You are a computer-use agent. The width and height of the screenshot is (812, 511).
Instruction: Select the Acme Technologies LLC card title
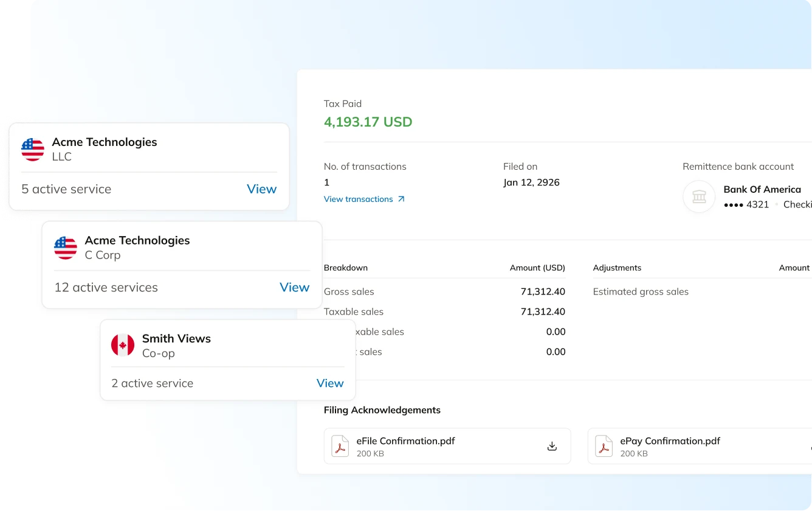[105, 142]
